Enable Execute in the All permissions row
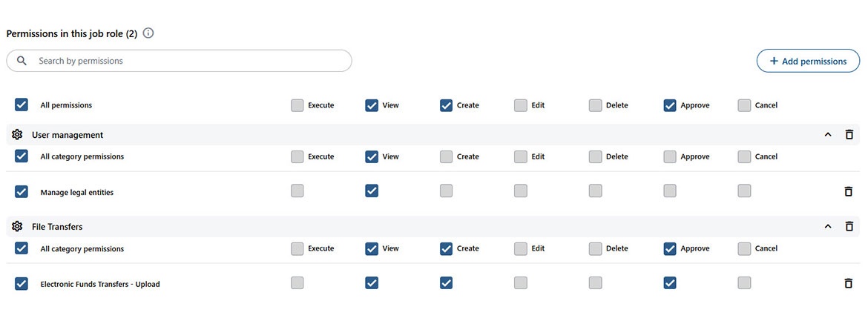 click(x=297, y=105)
